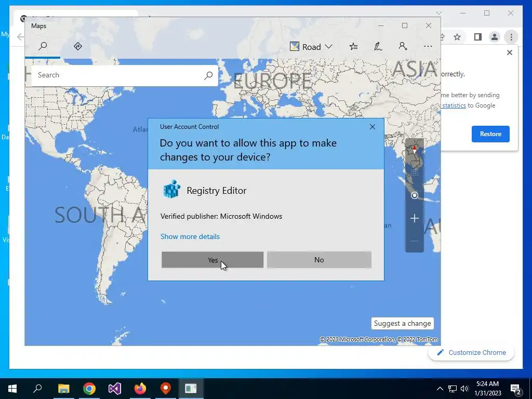532x399 pixels.
Task: Click Suggest a change in Maps
Action: (403, 323)
